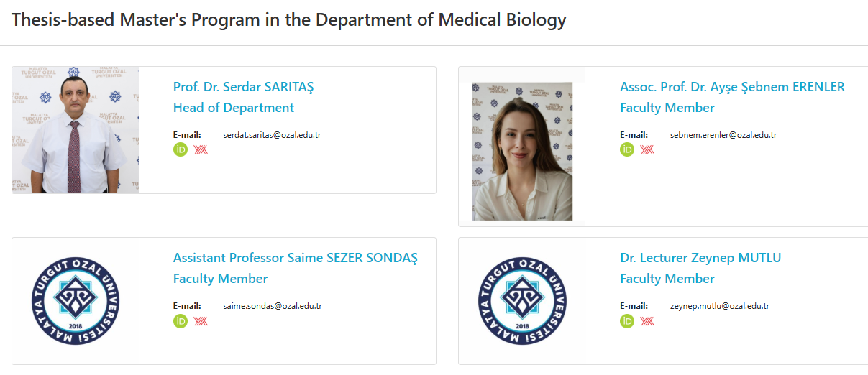Click email zeynep.mutlu@ozal.edu.tr
868x375 pixels.
[x=719, y=306]
